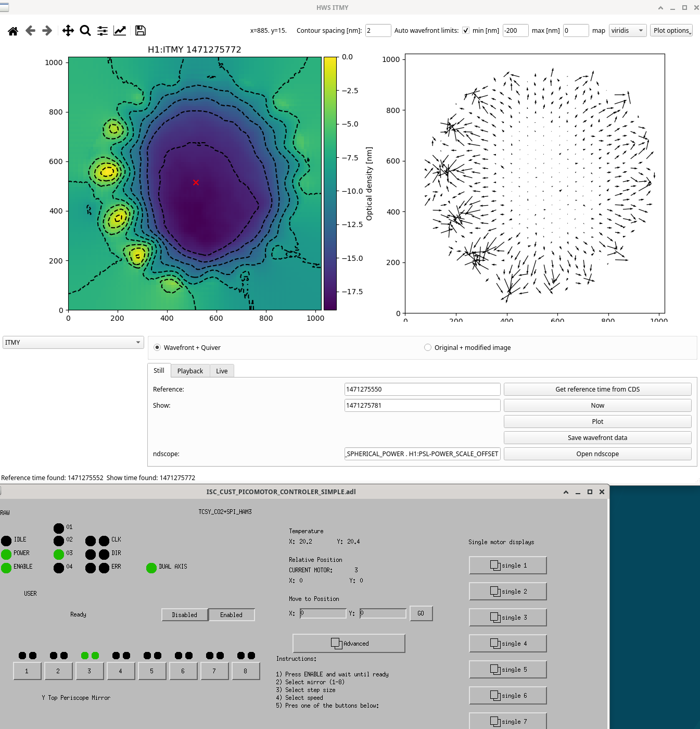Open the Plot options menu

671,31
